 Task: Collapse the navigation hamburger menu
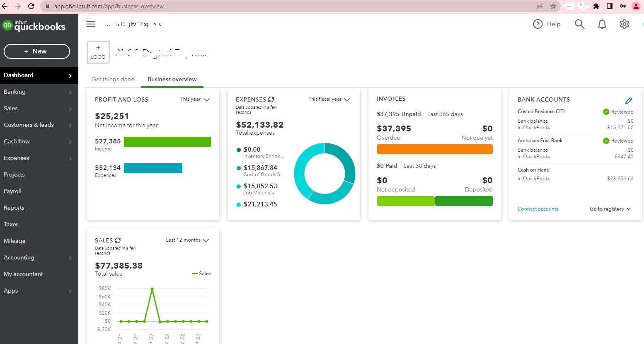[x=91, y=24]
